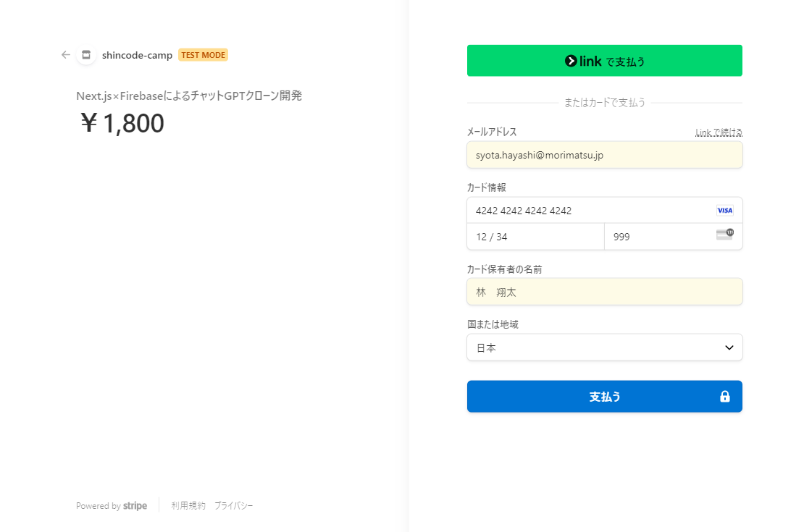
Task: Click the カード保有者の名前 name field
Action: pyautogui.click(x=605, y=292)
